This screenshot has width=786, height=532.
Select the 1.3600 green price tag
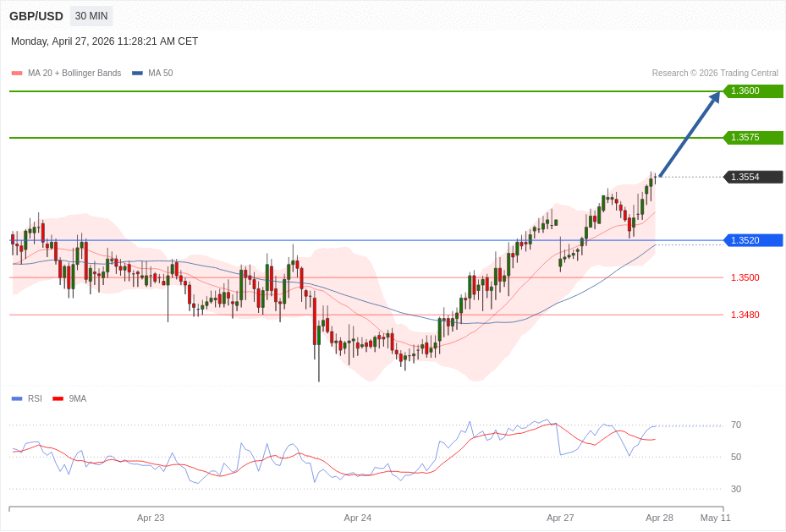(x=752, y=91)
